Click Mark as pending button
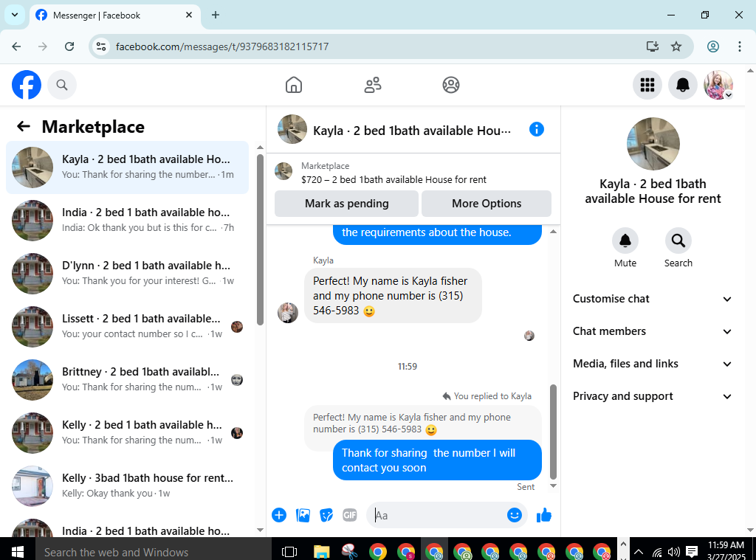This screenshot has width=756, height=560. point(346,204)
